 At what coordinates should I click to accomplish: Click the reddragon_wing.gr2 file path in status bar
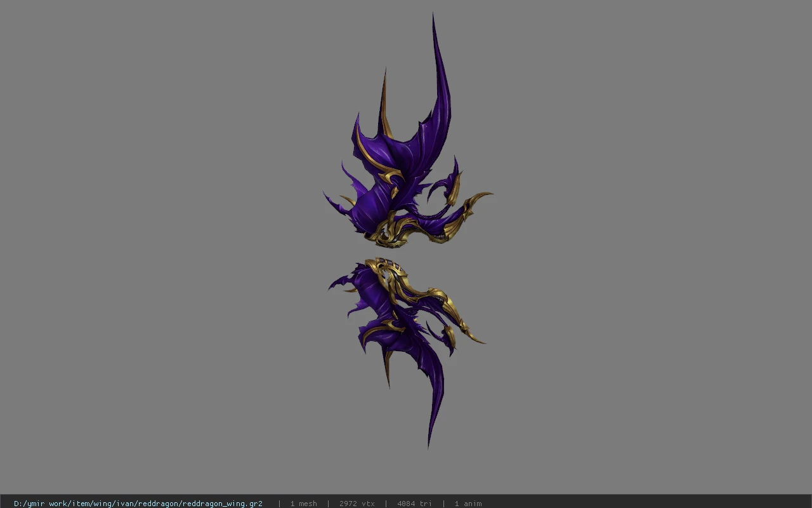tap(138, 504)
